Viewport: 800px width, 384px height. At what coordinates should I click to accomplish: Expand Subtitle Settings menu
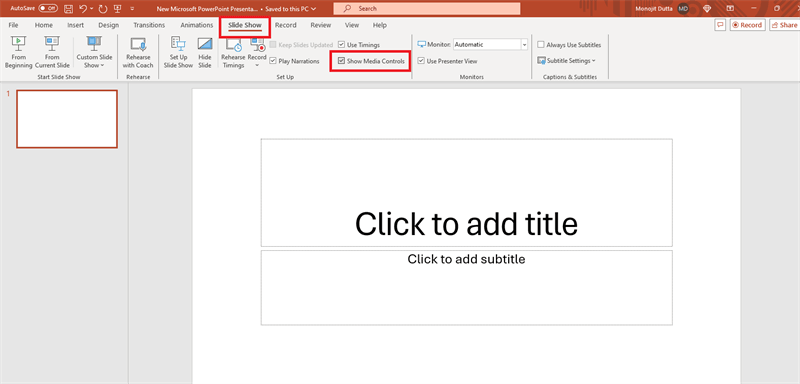point(566,61)
